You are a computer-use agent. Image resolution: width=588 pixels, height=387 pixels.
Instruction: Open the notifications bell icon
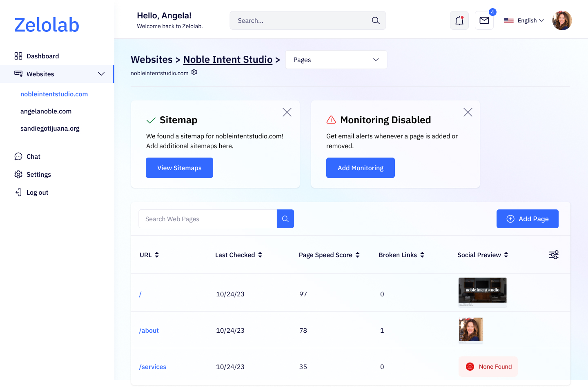[x=459, y=20]
